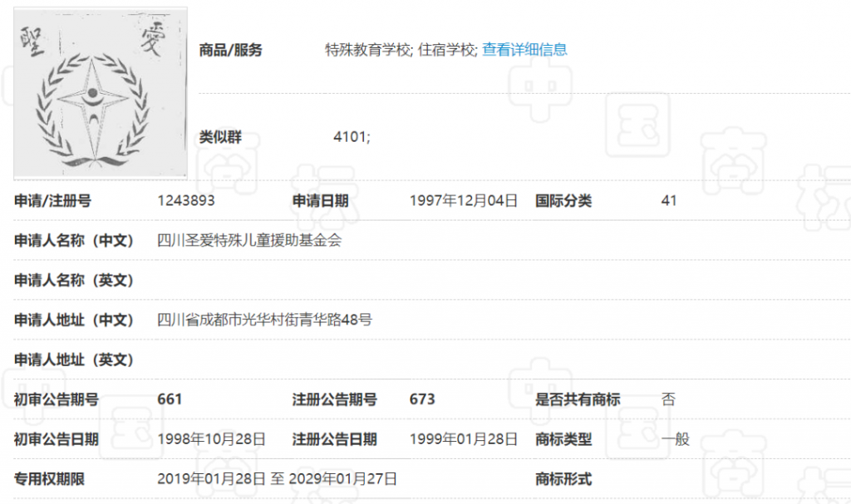Click preliminary announcement date 1998年10月28日
This screenshot has height=504, width=851.
click(212, 439)
